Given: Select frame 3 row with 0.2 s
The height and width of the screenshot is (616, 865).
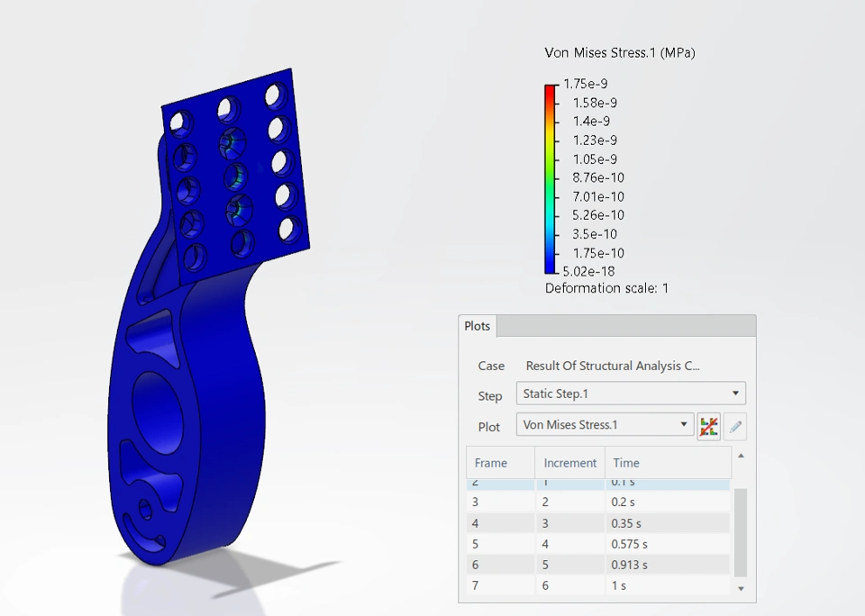Looking at the screenshot, I should [x=598, y=502].
